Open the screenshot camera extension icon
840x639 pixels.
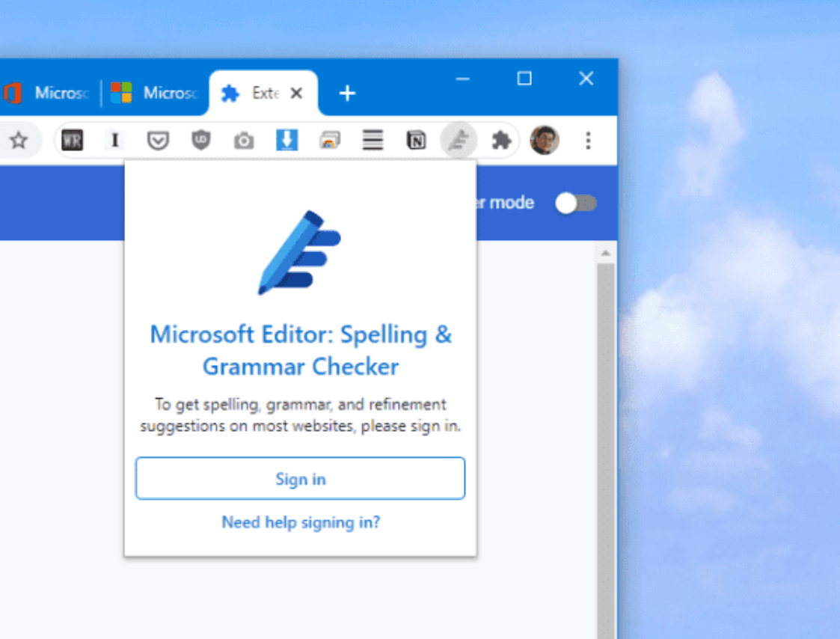(x=243, y=140)
